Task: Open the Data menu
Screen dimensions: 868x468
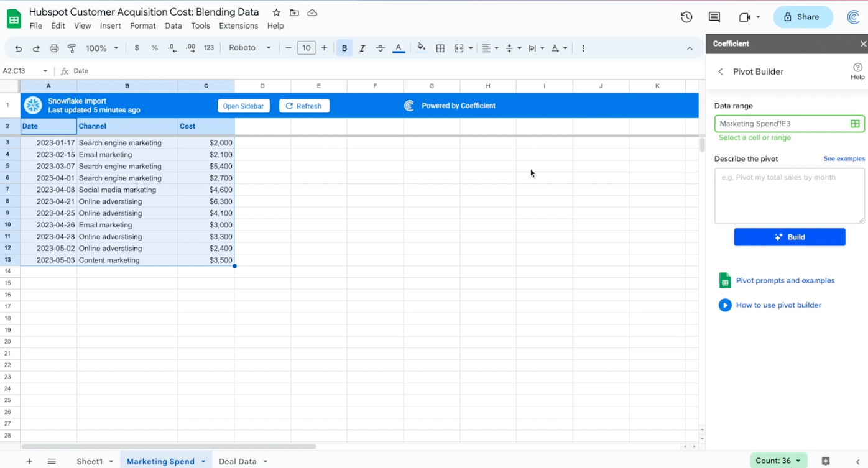Action: coord(173,25)
